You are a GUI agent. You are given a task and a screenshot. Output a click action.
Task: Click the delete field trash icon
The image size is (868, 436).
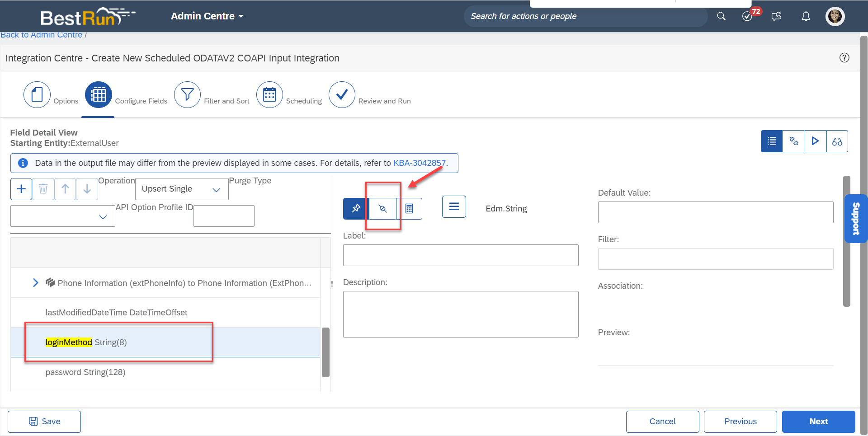coord(43,189)
